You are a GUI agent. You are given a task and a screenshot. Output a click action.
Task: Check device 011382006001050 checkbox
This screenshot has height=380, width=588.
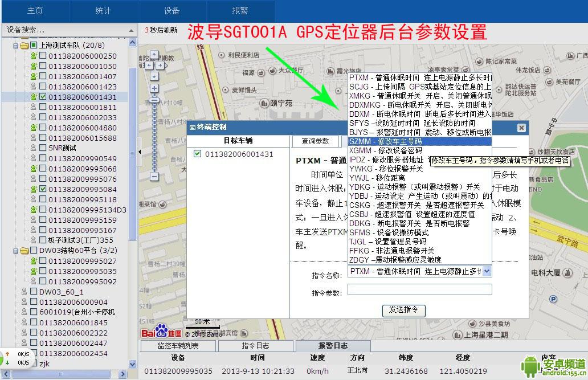[x=43, y=66]
